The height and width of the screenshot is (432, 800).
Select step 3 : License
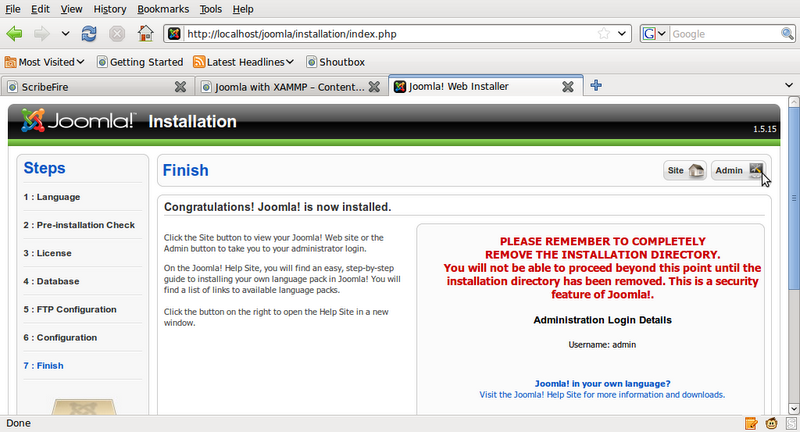(x=47, y=253)
